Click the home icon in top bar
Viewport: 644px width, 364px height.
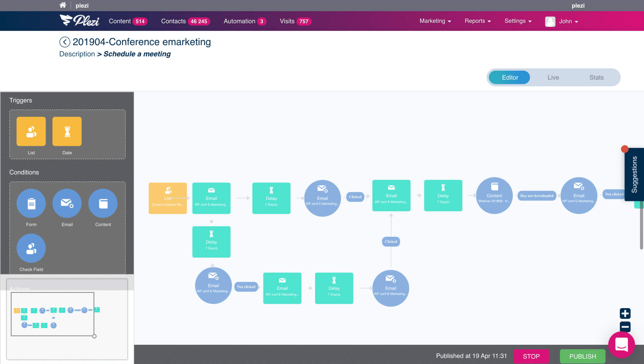click(63, 5)
